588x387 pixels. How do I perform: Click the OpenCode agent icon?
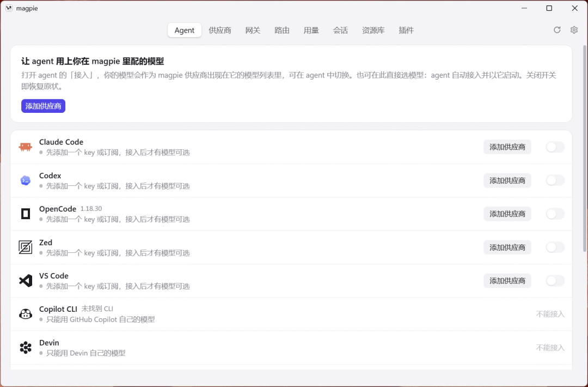[26, 214]
